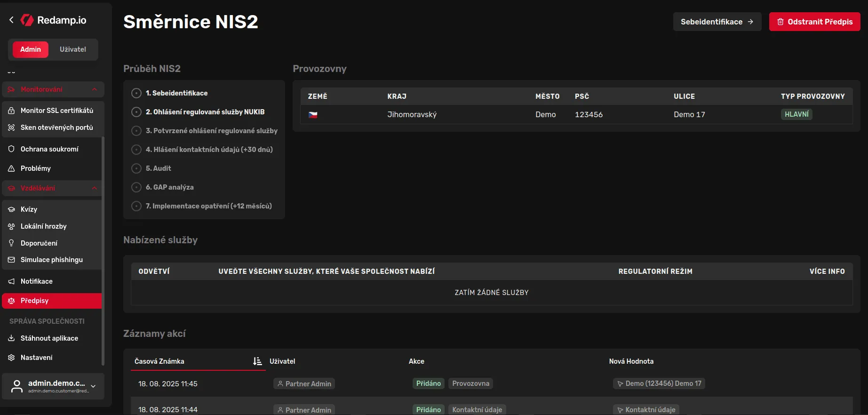Click the sort icon in Časová Známka column

click(257, 361)
